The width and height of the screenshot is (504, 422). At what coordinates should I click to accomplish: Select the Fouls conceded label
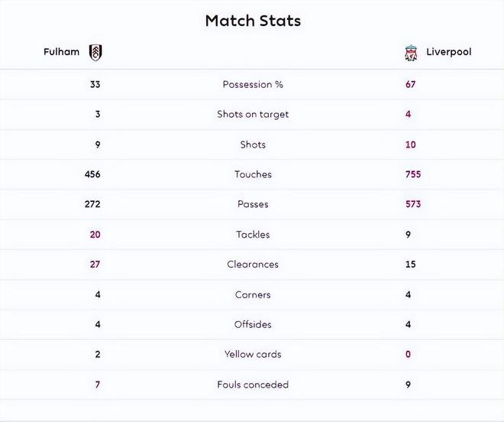[253, 385]
